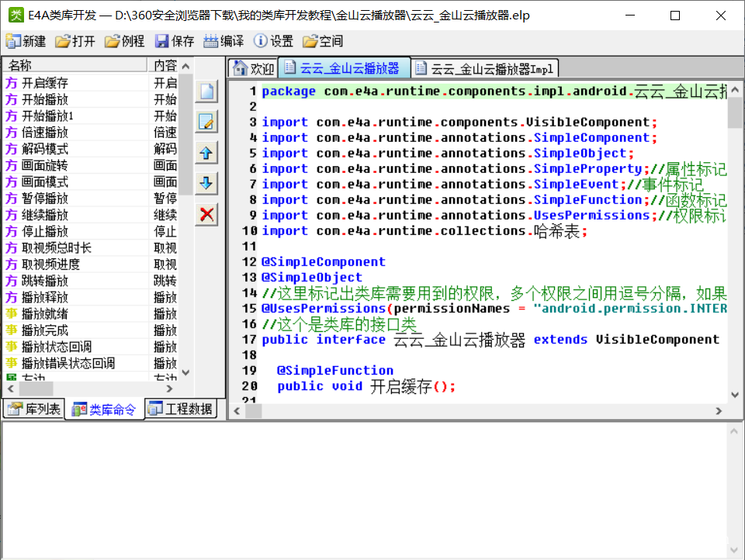Select the 倍速播放 method in the list
This screenshot has width=745, height=560.
[45, 133]
